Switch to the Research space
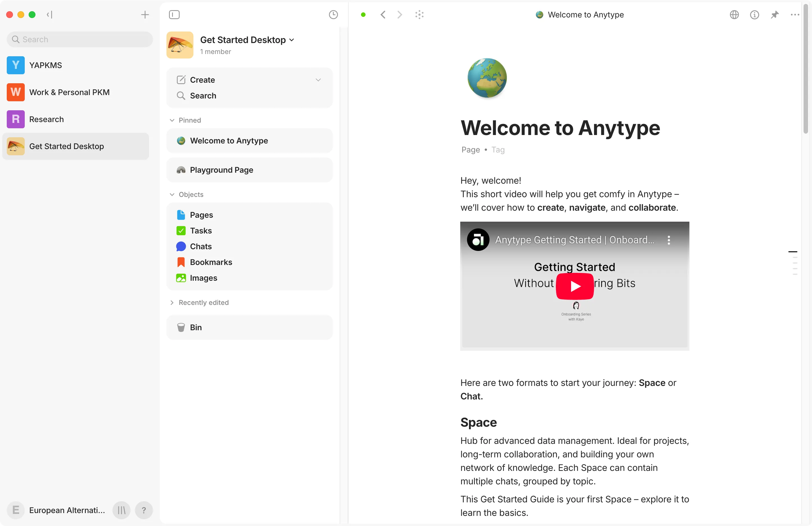The image size is (812, 526). click(x=46, y=119)
